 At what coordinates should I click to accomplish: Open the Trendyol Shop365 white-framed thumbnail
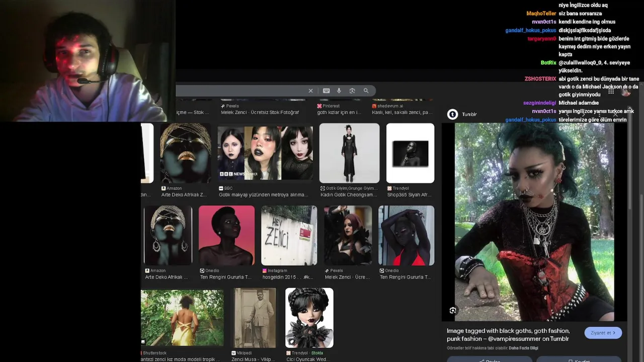pyautogui.click(x=410, y=153)
